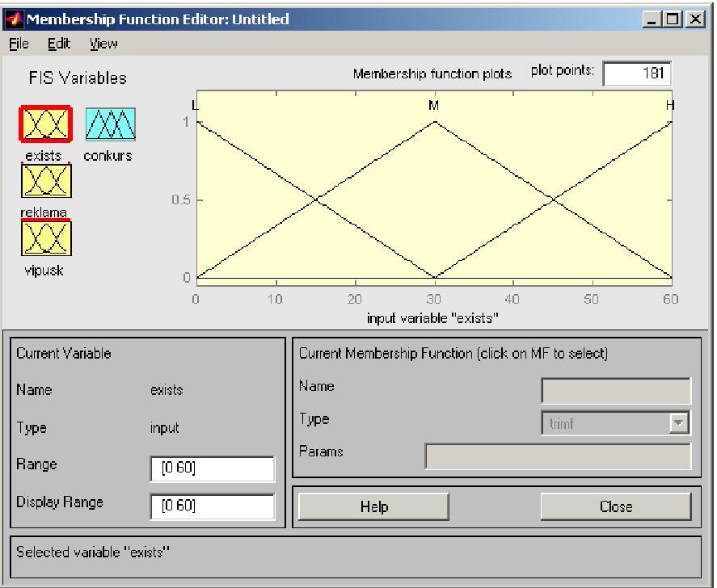The width and height of the screenshot is (717, 588).
Task: Select the vipusk input variable icon
Action: tap(46, 238)
